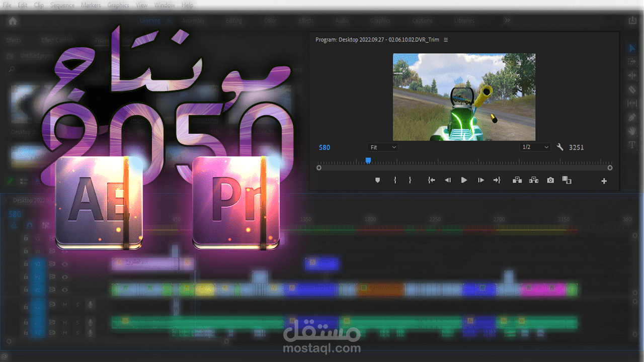The height and width of the screenshot is (362, 644).
Task: Click the Program monitor blue playhead marker
Action: point(368,161)
